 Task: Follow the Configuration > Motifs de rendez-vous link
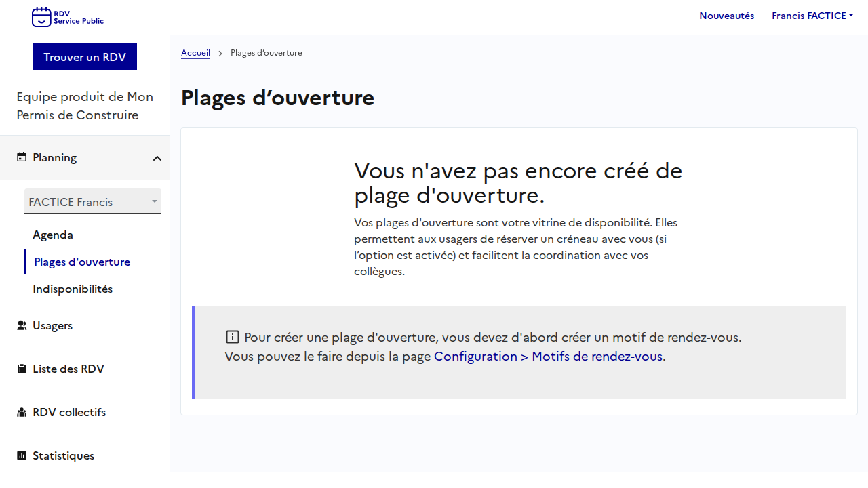point(548,356)
